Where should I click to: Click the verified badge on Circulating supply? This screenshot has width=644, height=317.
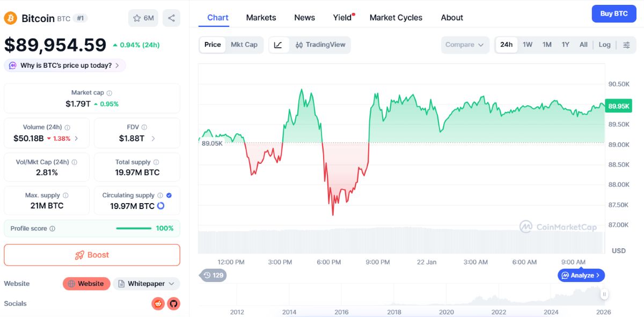pos(169,196)
